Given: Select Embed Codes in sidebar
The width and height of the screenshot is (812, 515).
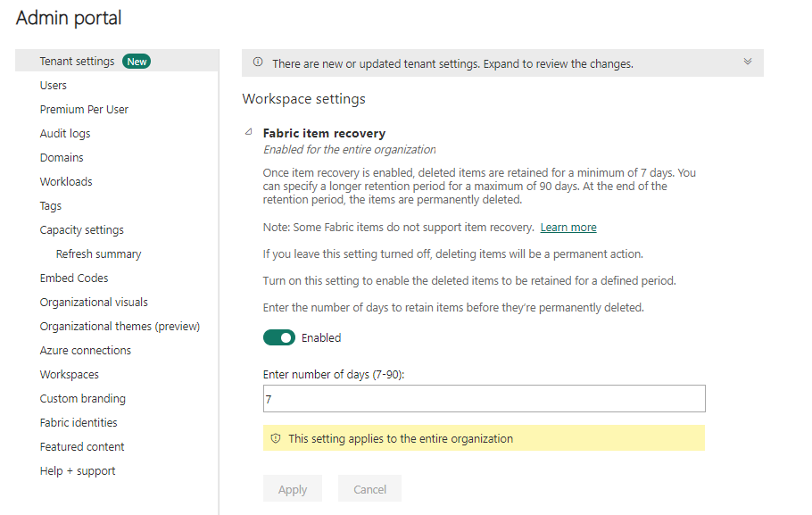Looking at the screenshot, I should pos(74,278).
